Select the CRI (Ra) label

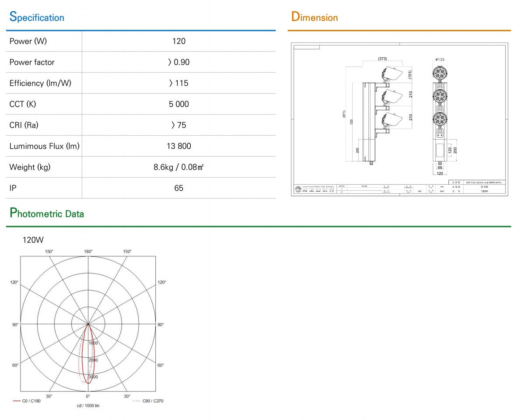[x=24, y=125]
